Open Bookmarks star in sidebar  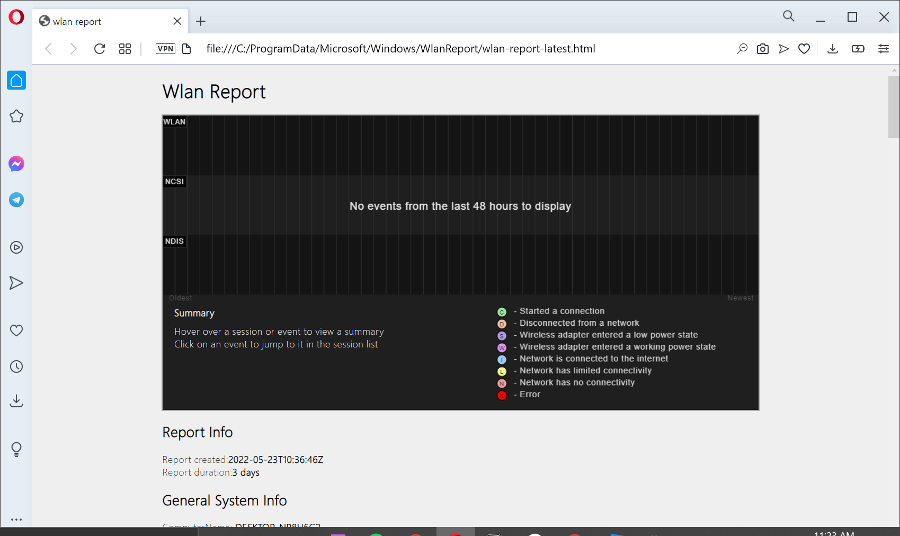point(16,116)
